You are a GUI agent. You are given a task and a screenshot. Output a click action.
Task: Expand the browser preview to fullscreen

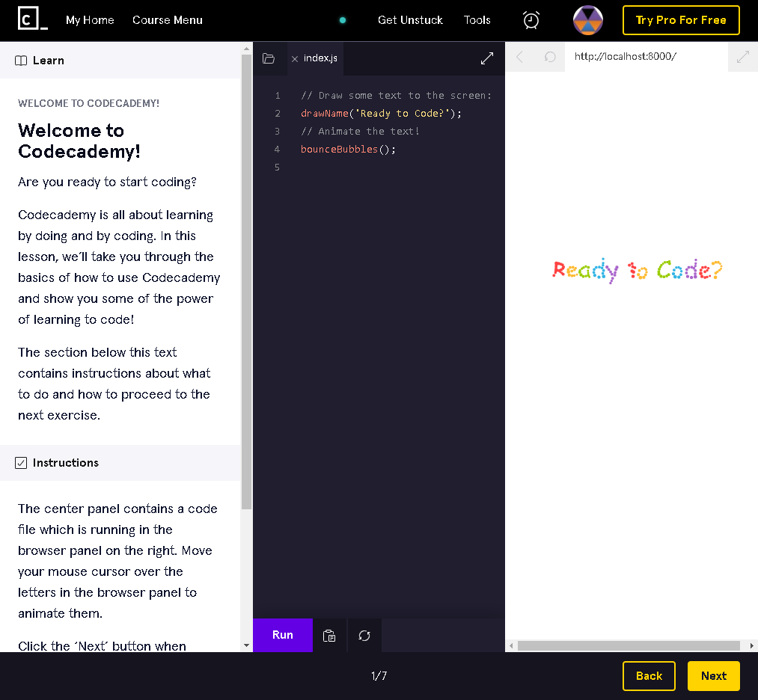click(x=742, y=57)
